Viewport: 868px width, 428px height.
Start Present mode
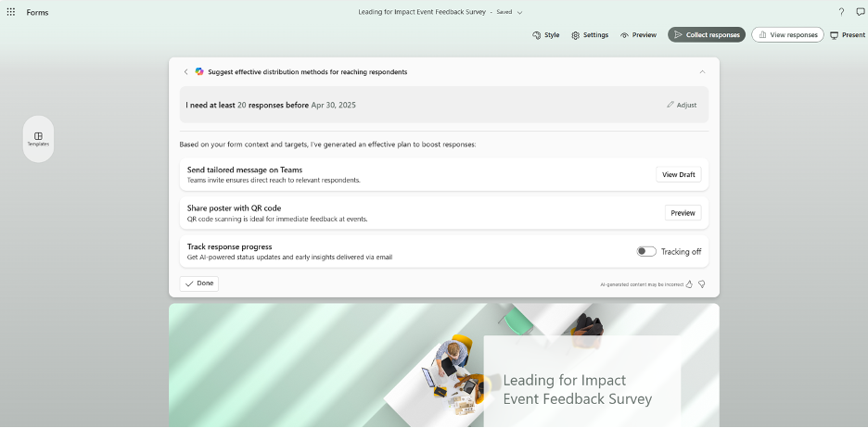tap(848, 35)
